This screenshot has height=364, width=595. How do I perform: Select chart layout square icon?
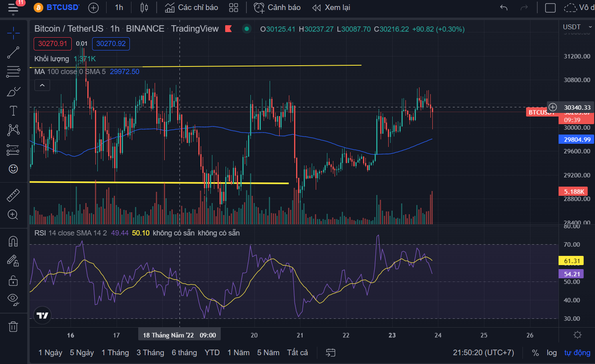click(551, 8)
